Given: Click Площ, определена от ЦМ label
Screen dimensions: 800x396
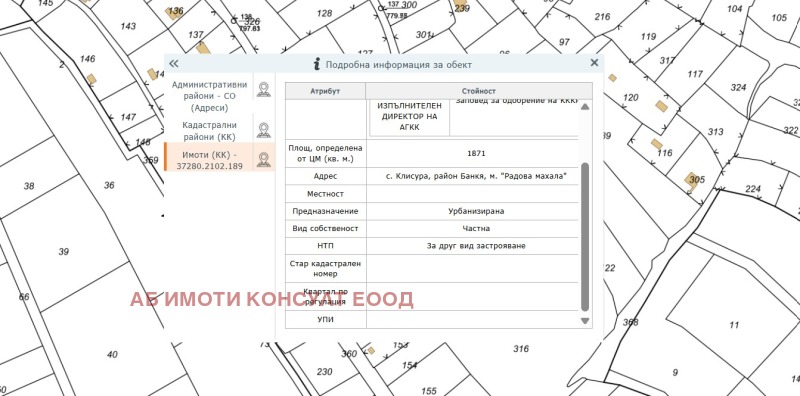Looking at the screenshot, I should [326, 154].
